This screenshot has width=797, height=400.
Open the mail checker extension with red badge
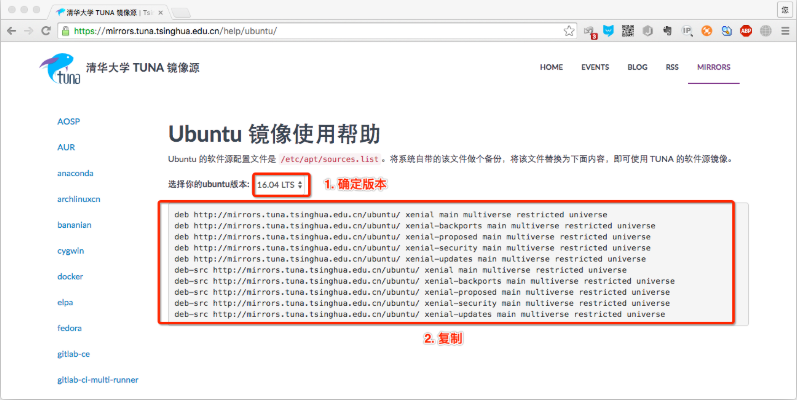[x=590, y=32]
